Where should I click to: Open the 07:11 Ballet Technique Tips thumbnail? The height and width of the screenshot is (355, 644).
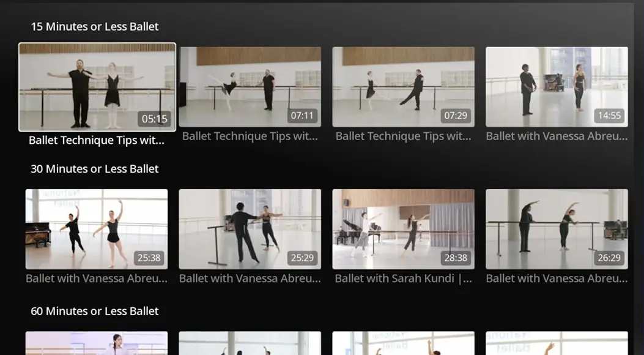[x=250, y=87]
